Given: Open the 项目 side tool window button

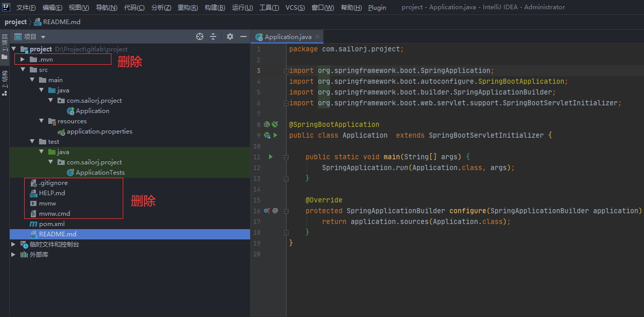Looking at the screenshot, I should click(x=5, y=46).
